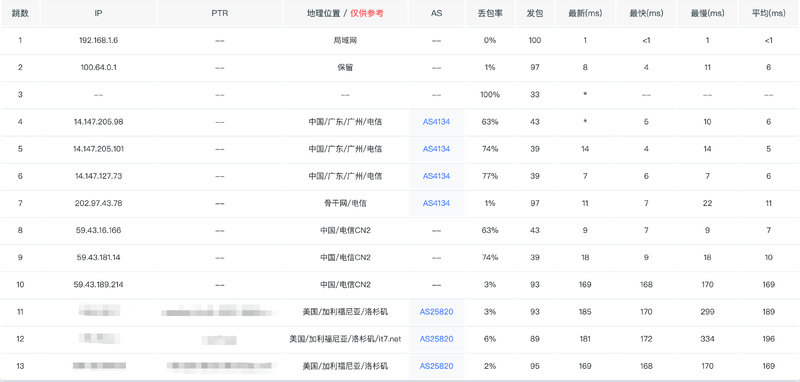Click the 6% packet loss cell
Viewport: 800px width, 382px height.
click(490, 339)
